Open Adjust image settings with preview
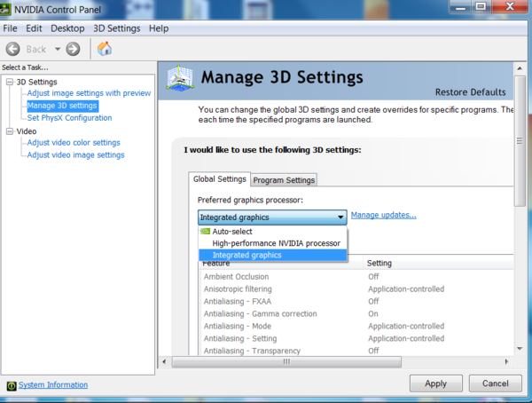The height and width of the screenshot is (403, 532). 89,93
